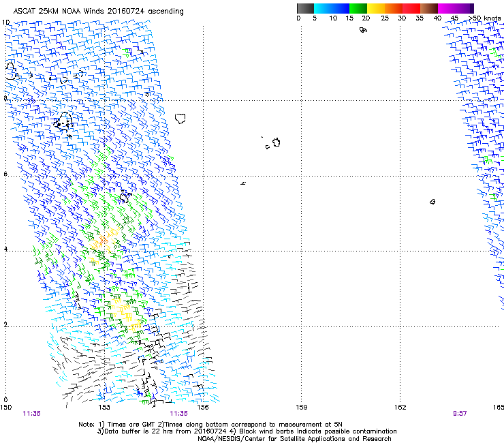Click the longitude label 153
The height and width of the screenshot is (443, 504).
point(104,408)
